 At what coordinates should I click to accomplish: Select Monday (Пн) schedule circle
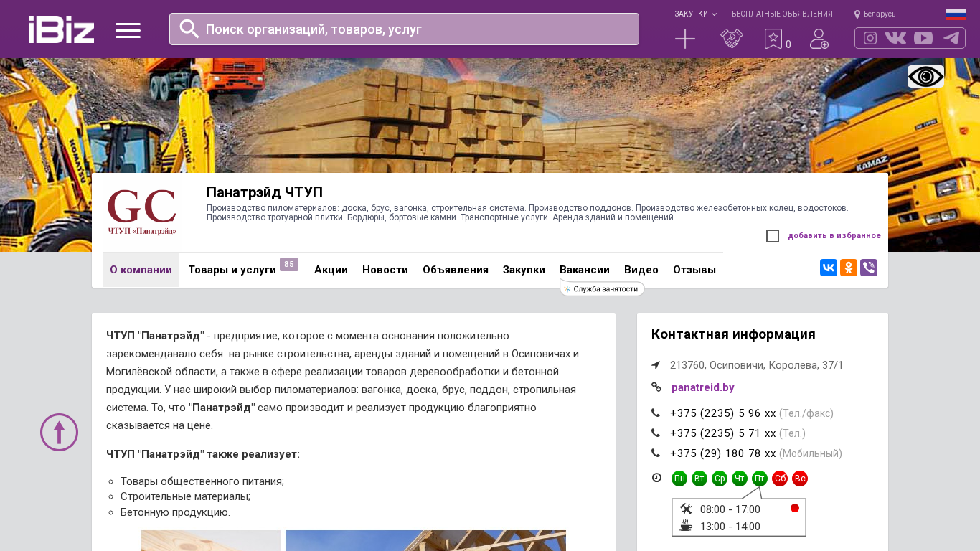click(679, 479)
